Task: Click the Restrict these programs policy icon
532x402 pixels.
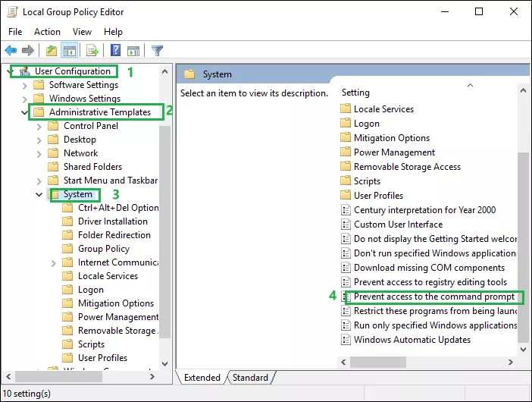Action: (x=346, y=311)
